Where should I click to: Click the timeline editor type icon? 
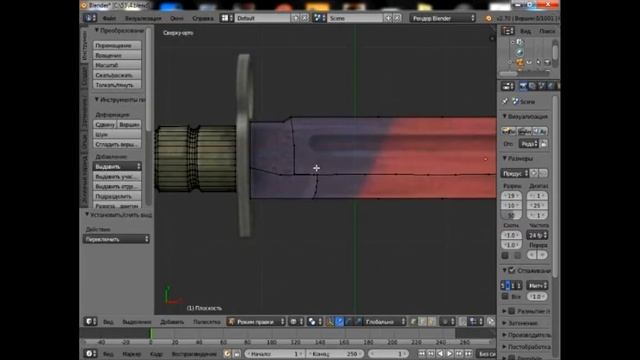[90, 354]
